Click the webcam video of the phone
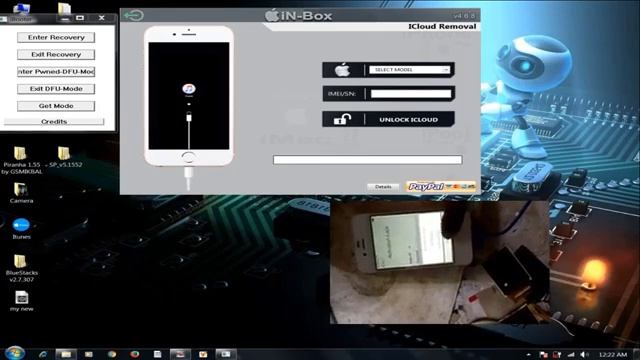 [440, 262]
